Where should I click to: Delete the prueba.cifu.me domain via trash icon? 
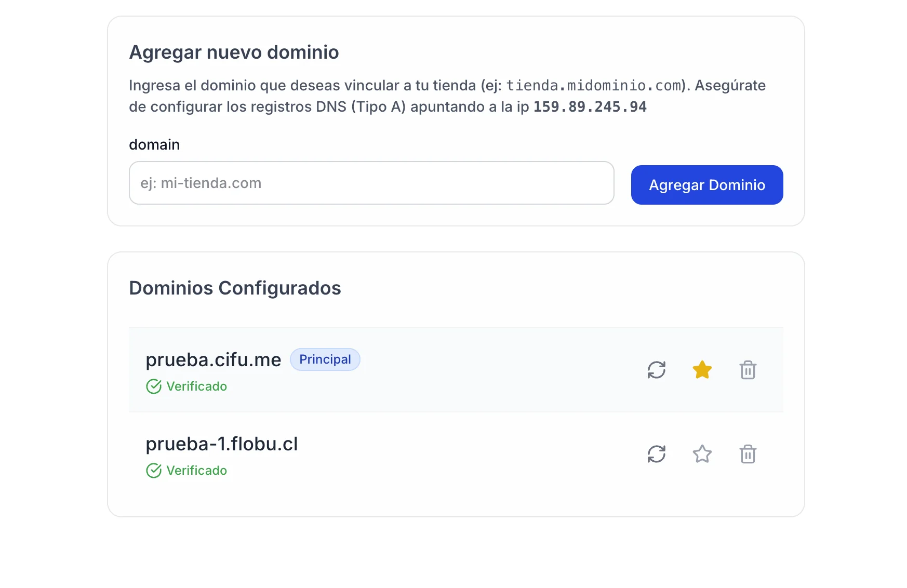click(748, 370)
